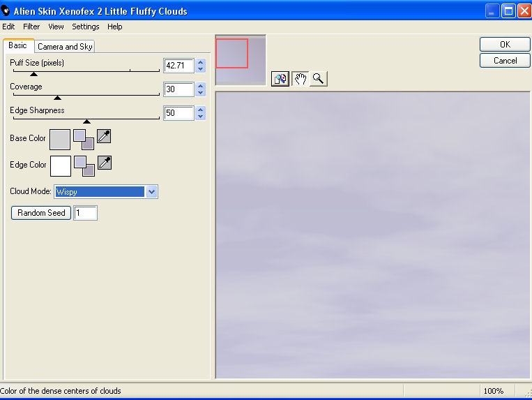Image resolution: width=532 pixels, height=400 pixels.
Task: Select the Hand pan tool
Action: [x=300, y=79]
